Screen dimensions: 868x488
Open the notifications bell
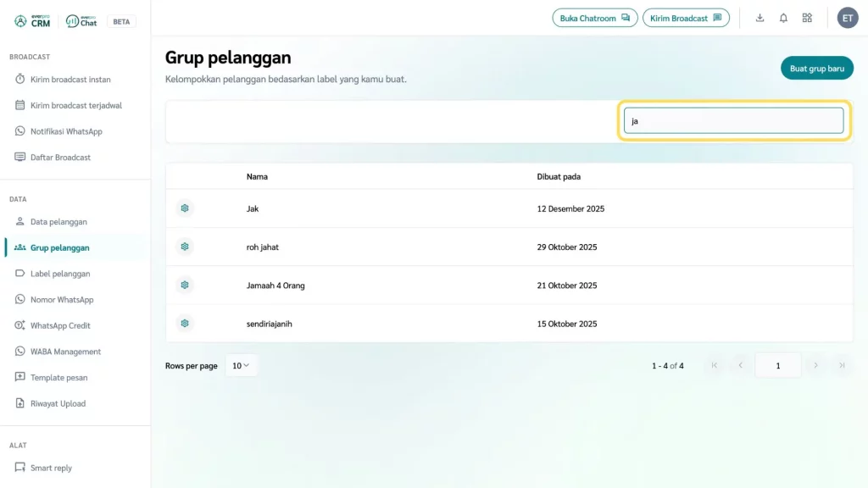coord(783,18)
